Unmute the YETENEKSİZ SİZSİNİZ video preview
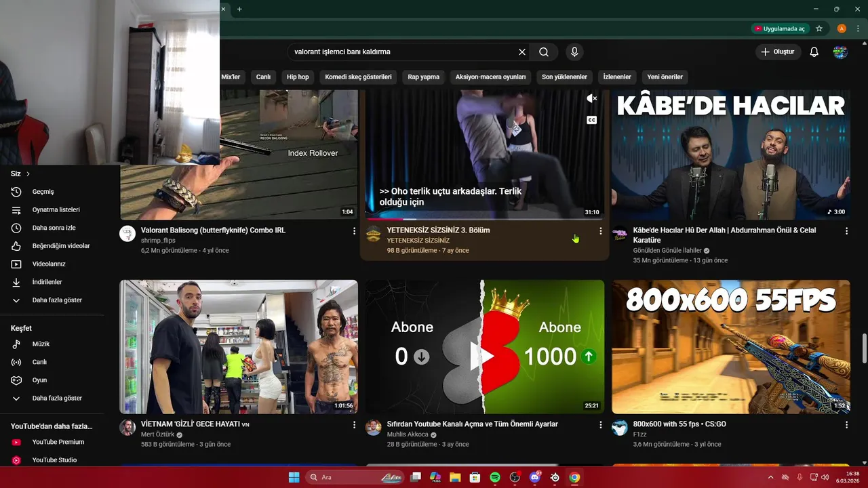Image resolution: width=868 pixels, height=488 pixels. point(591,99)
